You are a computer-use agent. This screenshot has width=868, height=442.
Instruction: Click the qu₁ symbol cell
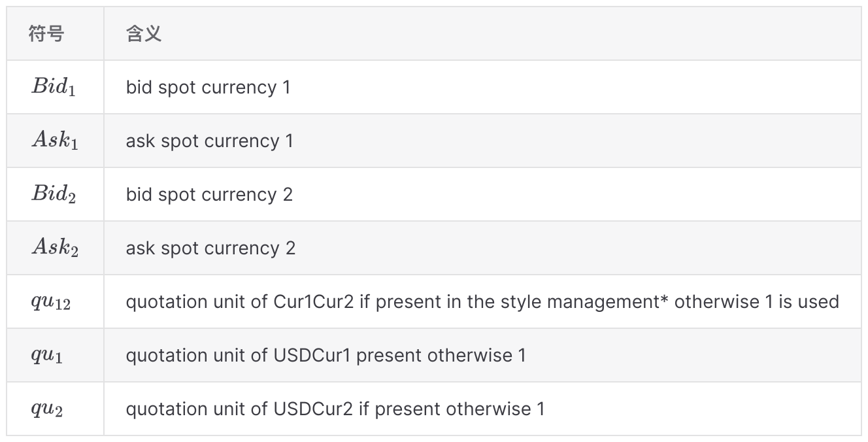pyautogui.click(x=47, y=356)
